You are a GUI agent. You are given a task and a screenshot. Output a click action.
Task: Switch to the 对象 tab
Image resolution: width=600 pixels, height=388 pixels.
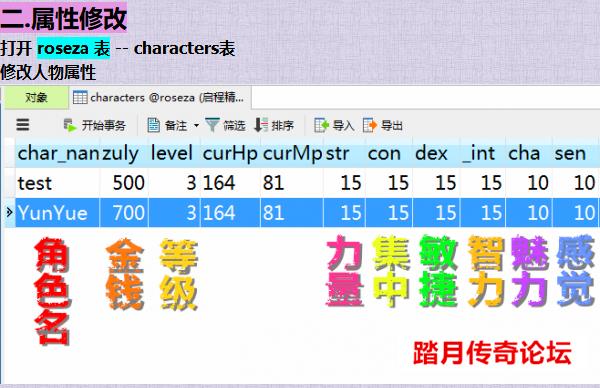coord(36,98)
